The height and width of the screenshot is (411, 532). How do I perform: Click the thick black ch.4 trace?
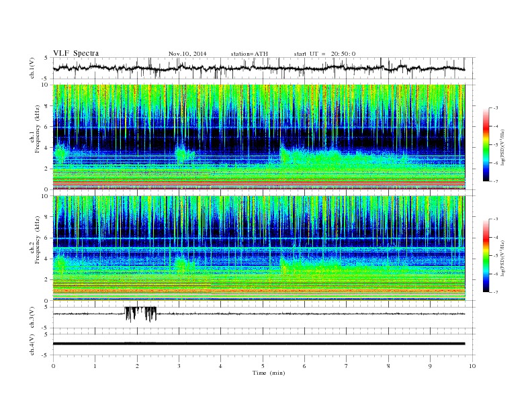click(x=259, y=344)
